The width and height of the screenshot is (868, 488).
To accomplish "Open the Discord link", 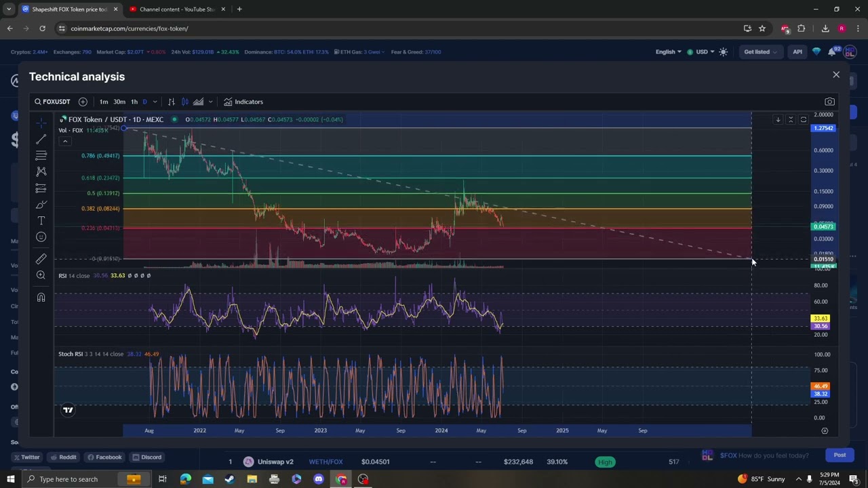I will pos(147,457).
